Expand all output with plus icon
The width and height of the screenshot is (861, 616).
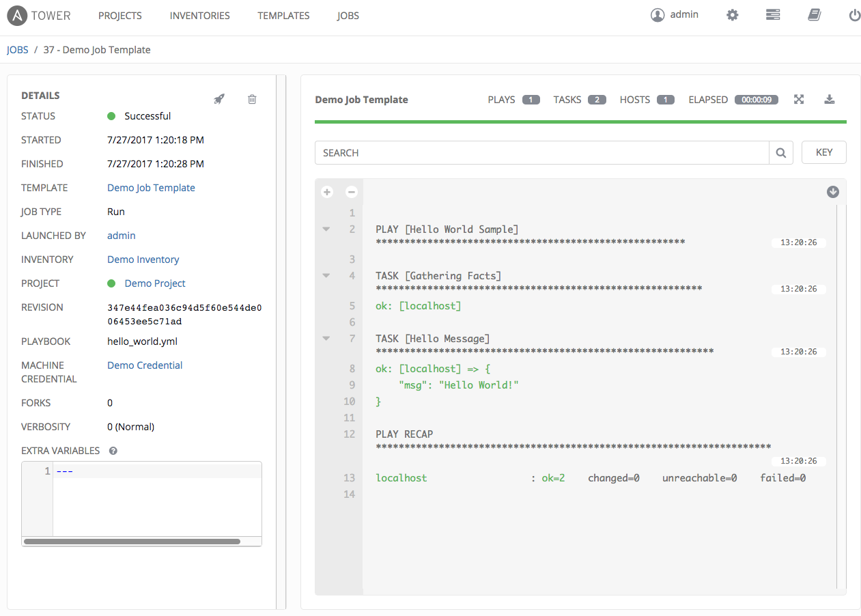[x=327, y=192]
